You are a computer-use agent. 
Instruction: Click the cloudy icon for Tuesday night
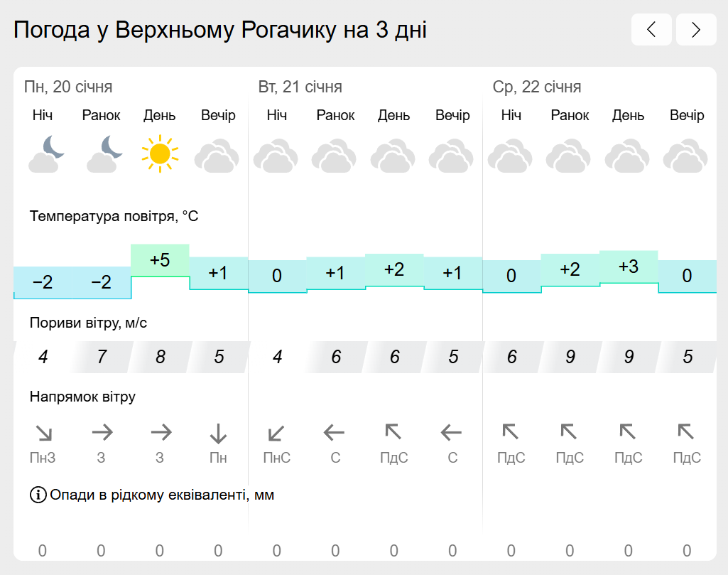pyautogui.click(x=276, y=156)
